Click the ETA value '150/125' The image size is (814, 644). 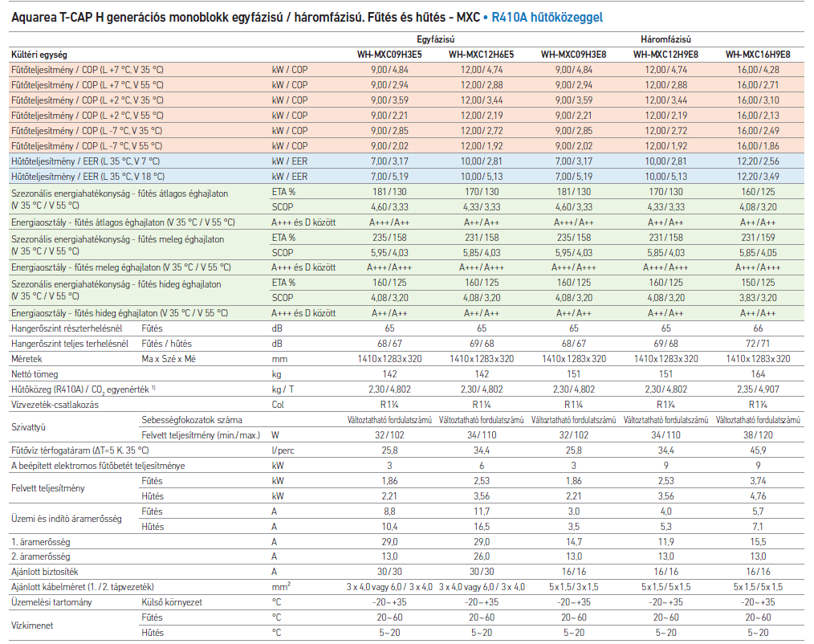pyautogui.click(x=758, y=283)
